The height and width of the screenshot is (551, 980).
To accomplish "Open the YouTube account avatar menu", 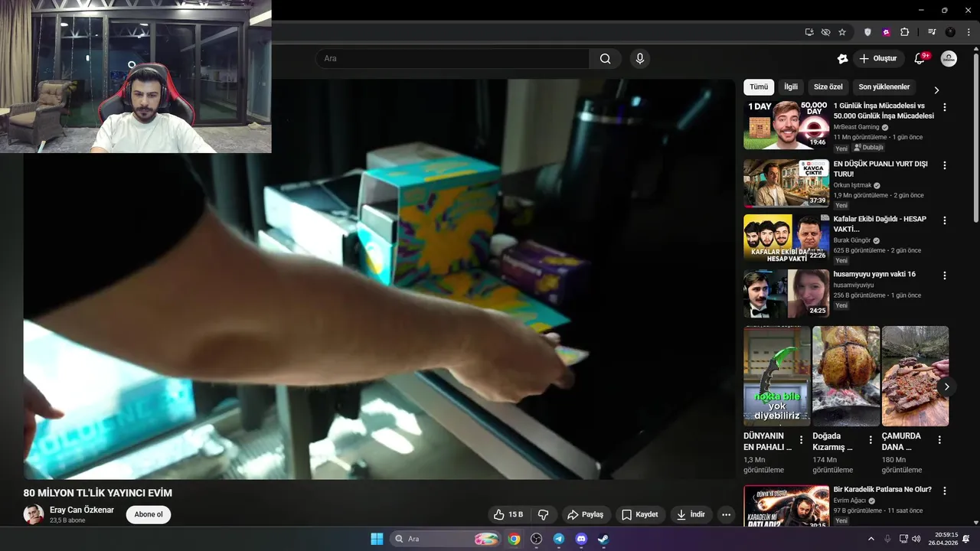I will tap(949, 59).
